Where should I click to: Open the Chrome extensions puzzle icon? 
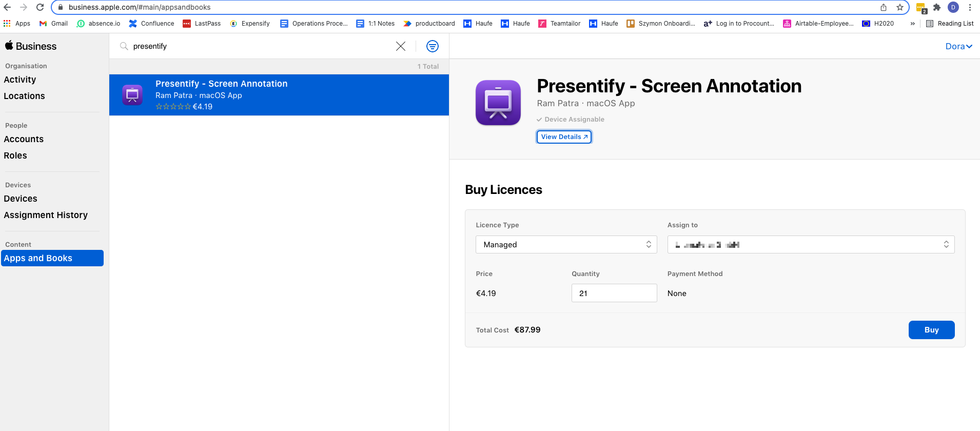[937, 7]
